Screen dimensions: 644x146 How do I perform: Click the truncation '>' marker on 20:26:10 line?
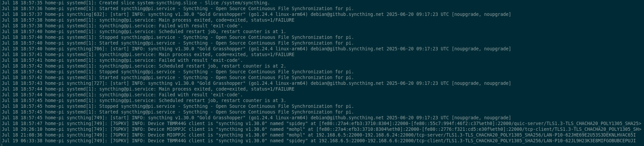[640, 129]
